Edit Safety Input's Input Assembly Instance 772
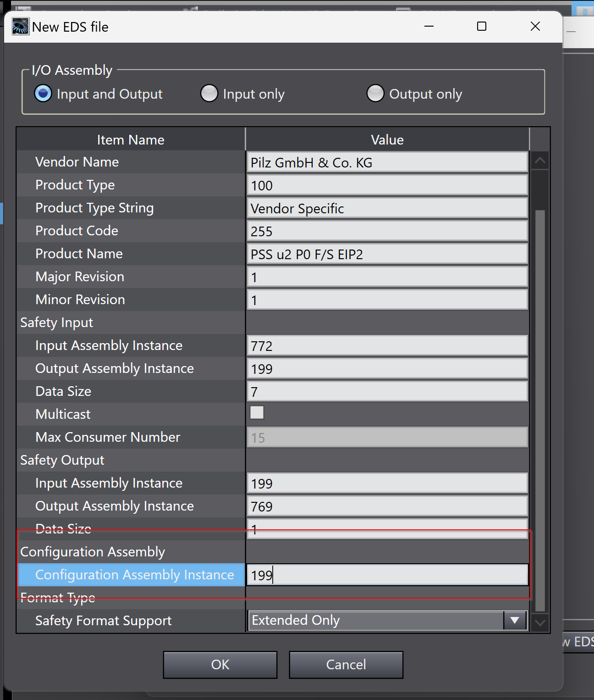The width and height of the screenshot is (594, 700). (x=387, y=346)
